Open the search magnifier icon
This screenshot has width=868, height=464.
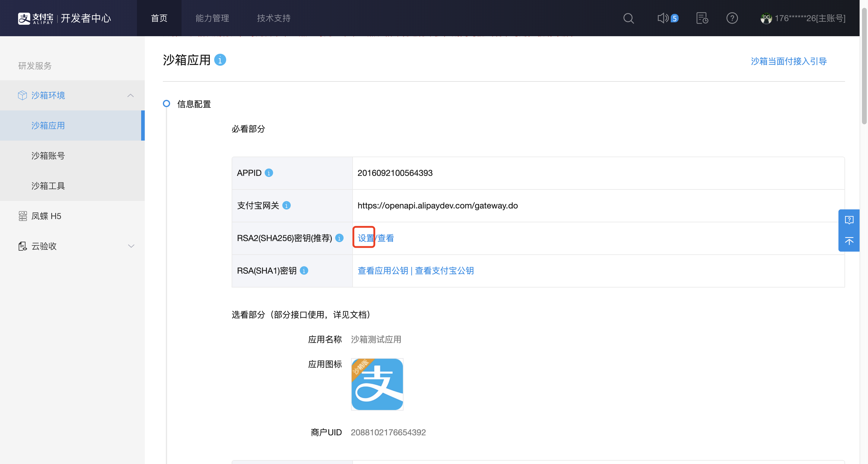[x=629, y=18]
